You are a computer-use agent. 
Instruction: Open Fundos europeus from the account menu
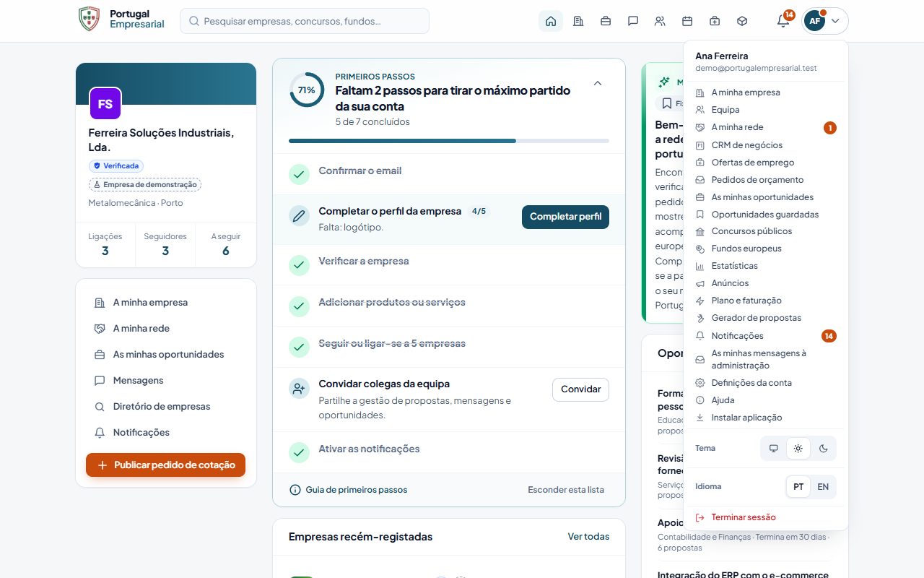(x=765, y=249)
